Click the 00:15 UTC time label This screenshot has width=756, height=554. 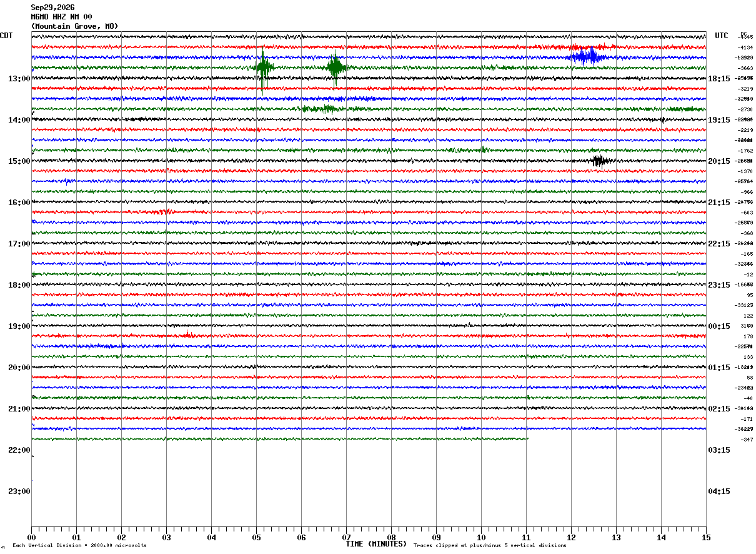click(719, 326)
